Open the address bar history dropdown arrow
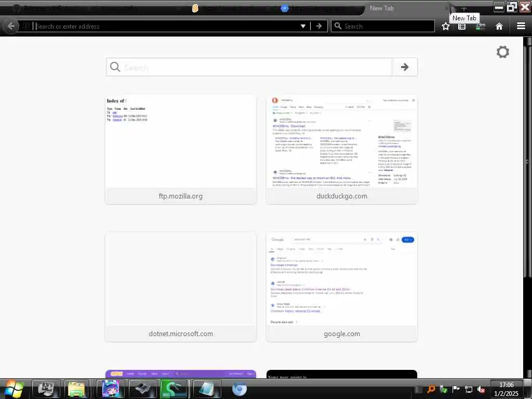532x399 pixels. (303, 26)
